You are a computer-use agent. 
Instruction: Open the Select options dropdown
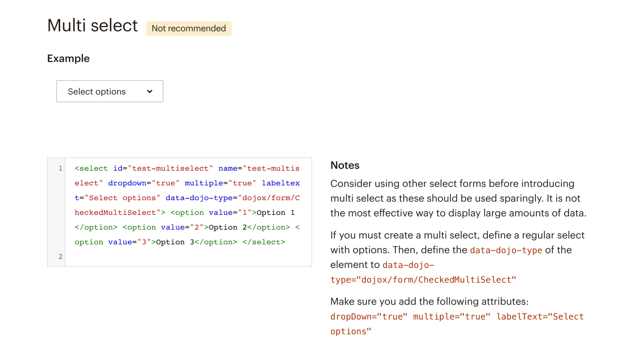(x=109, y=91)
